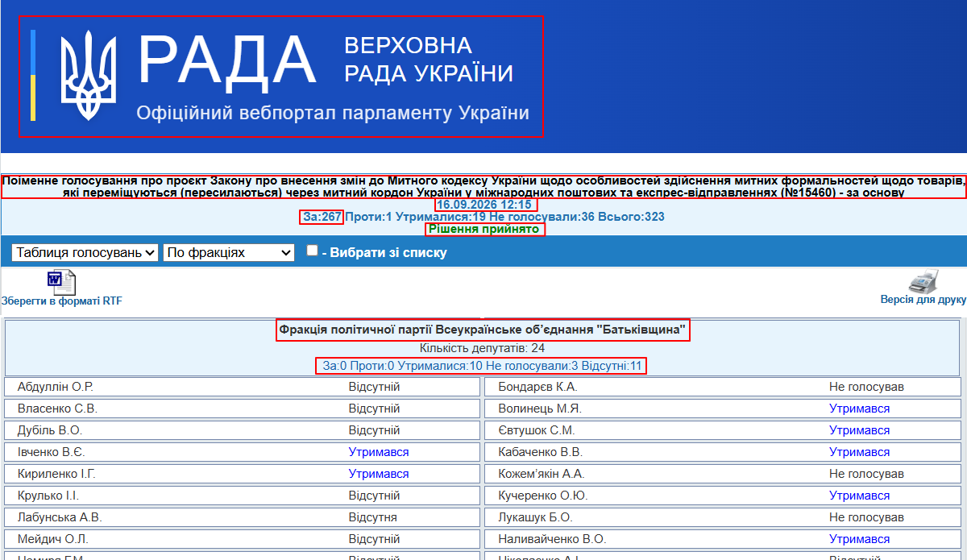967x560 pixels.
Task: Click Утримався vote of Івченко В.Є.
Action: coord(379,452)
